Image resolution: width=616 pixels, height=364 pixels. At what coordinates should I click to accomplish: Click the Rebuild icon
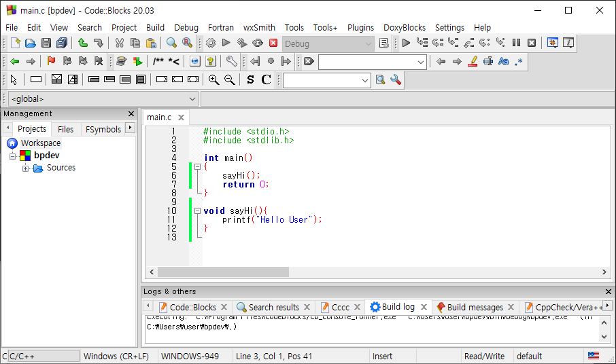[258, 43]
